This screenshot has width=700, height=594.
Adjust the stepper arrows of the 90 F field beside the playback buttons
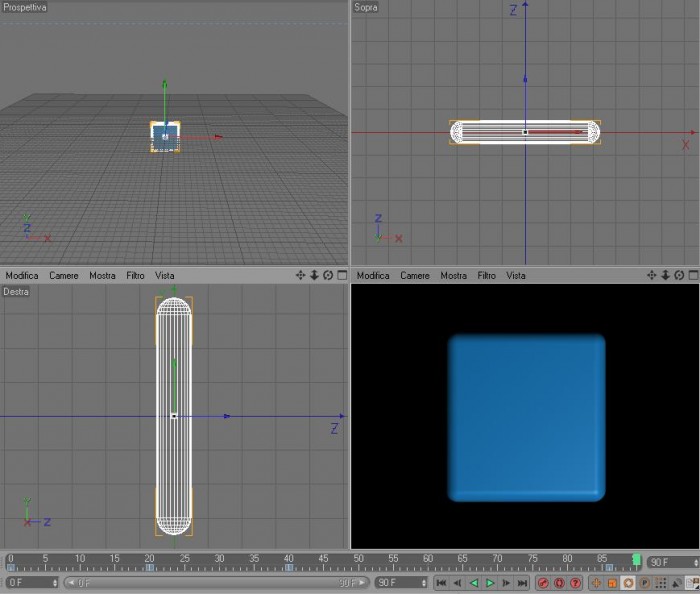[424, 583]
